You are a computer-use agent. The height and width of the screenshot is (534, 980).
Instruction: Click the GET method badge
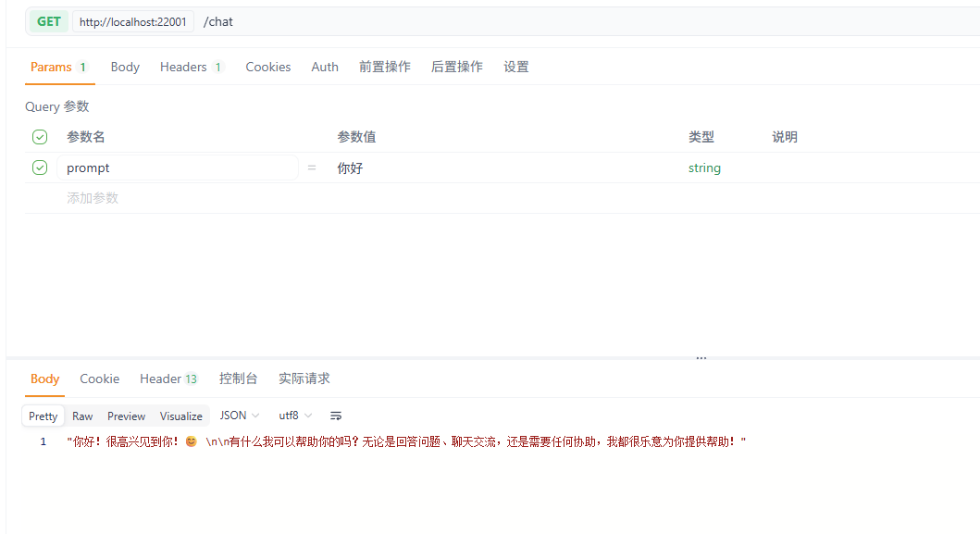(48, 21)
